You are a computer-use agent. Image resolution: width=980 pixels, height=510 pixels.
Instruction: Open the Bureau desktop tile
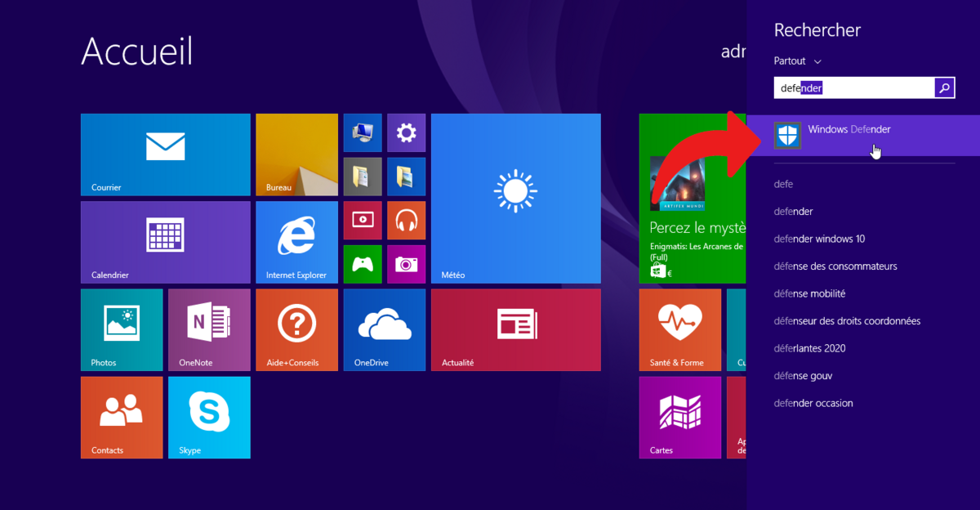pyautogui.click(x=296, y=154)
